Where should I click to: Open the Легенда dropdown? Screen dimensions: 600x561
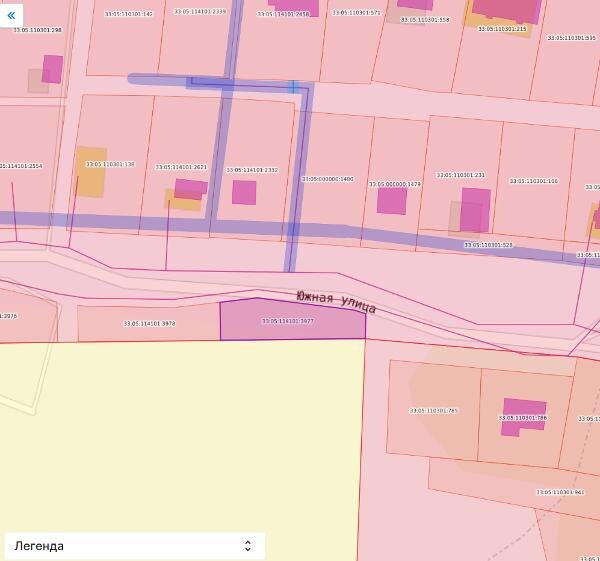(x=135, y=546)
